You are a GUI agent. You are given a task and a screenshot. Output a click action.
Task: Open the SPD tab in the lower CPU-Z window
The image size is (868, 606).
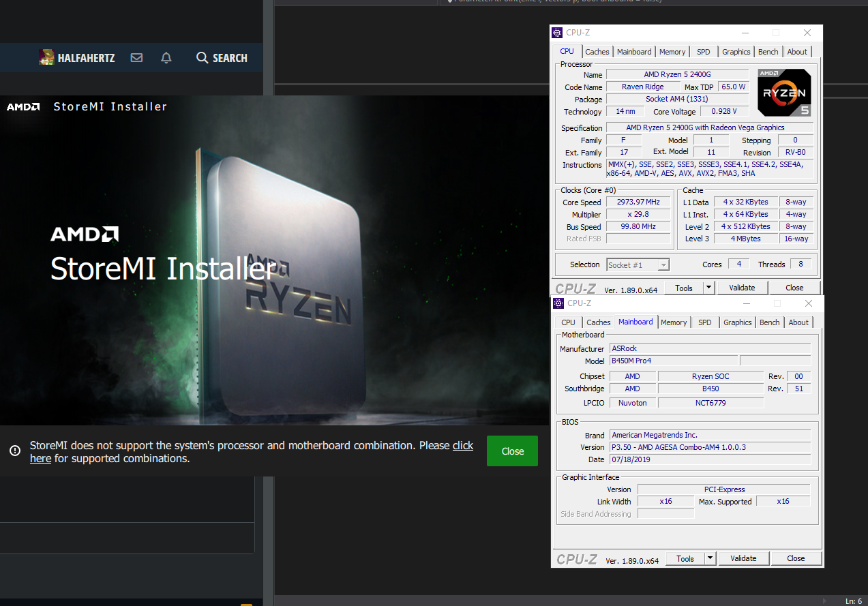click(x=705, y=322)
